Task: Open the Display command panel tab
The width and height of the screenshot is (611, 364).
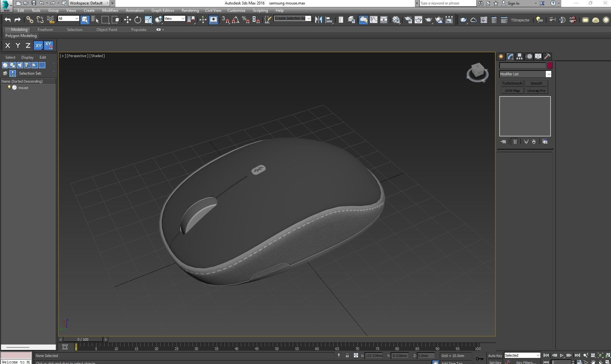Action: click(x=538, y=56)
